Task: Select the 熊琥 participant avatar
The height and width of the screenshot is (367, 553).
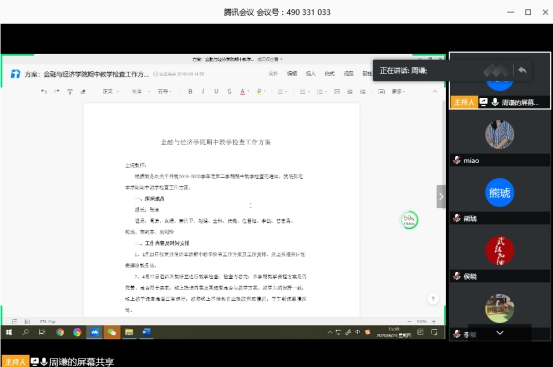Action: [x=499, y=192]
